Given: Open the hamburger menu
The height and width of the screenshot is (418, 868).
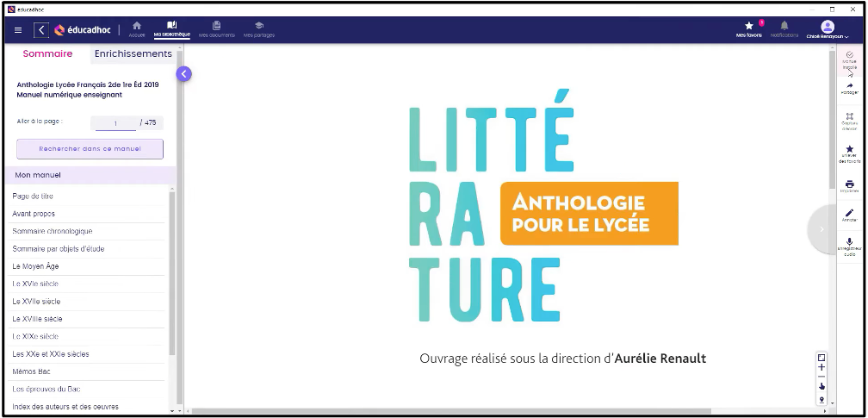Looking at the screenshot, I should click(18, 30).
